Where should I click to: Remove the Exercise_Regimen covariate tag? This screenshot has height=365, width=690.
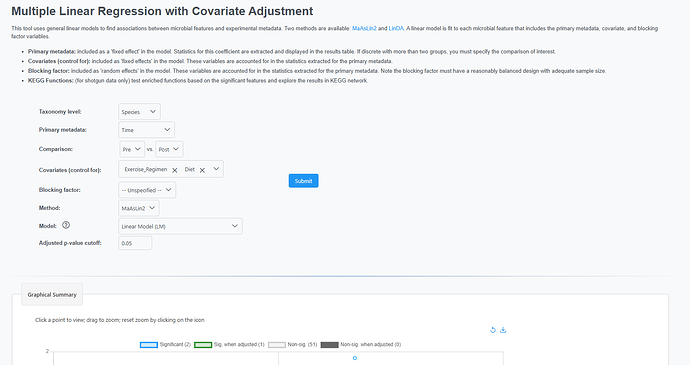click(x=175, y=170)
